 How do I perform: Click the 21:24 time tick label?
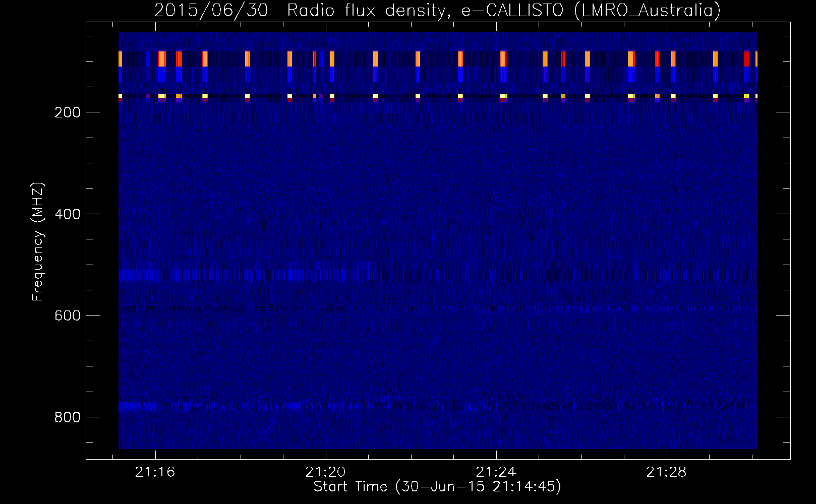click(496, 472)
